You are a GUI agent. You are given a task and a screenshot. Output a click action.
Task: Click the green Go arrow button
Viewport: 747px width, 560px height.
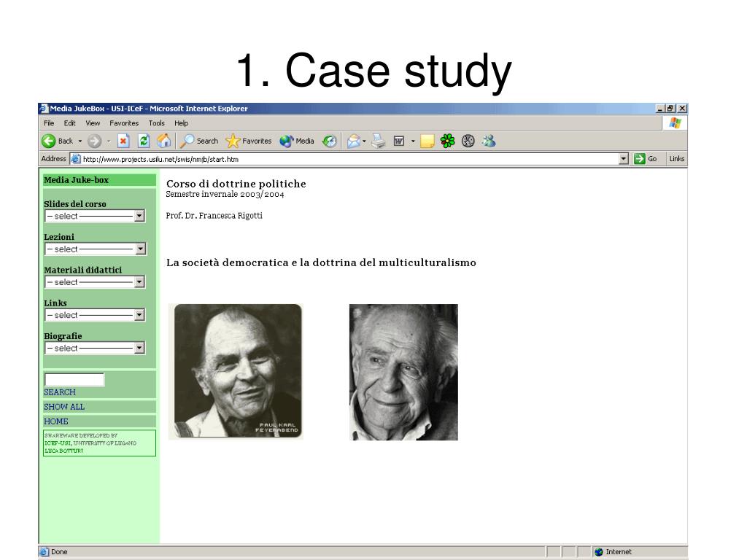pos(639,159)
